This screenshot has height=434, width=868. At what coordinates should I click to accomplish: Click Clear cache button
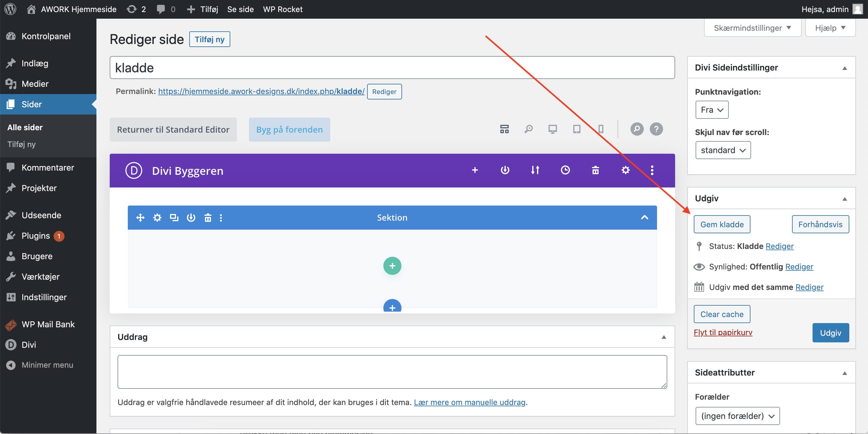[x=722, y=314]
